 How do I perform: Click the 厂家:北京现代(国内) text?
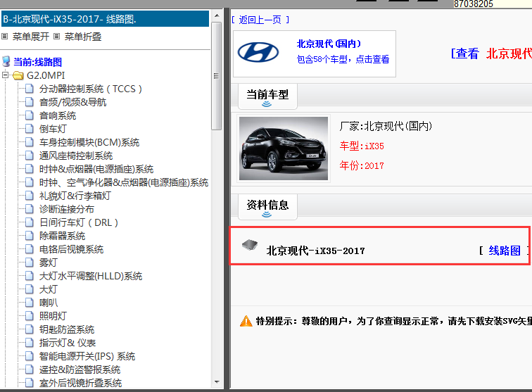pos(386,126)
